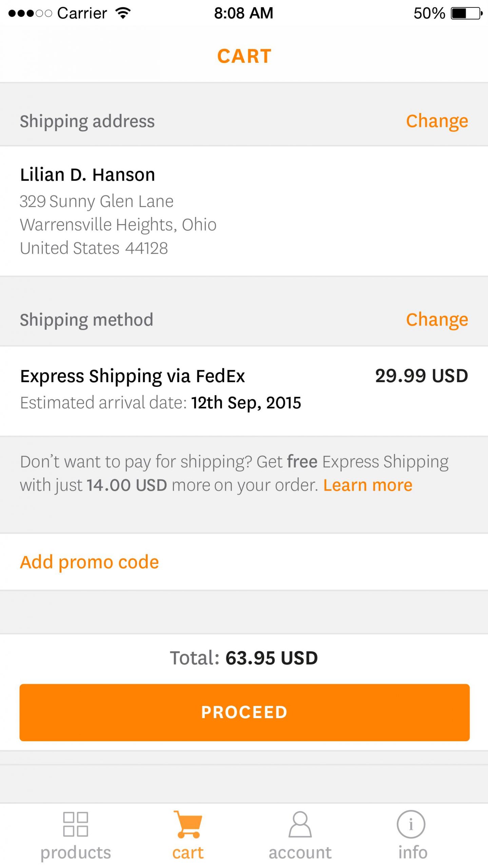Select the Lilian D. Hanson address
This screenshot has width=488, height=868.
click(87, 175)
